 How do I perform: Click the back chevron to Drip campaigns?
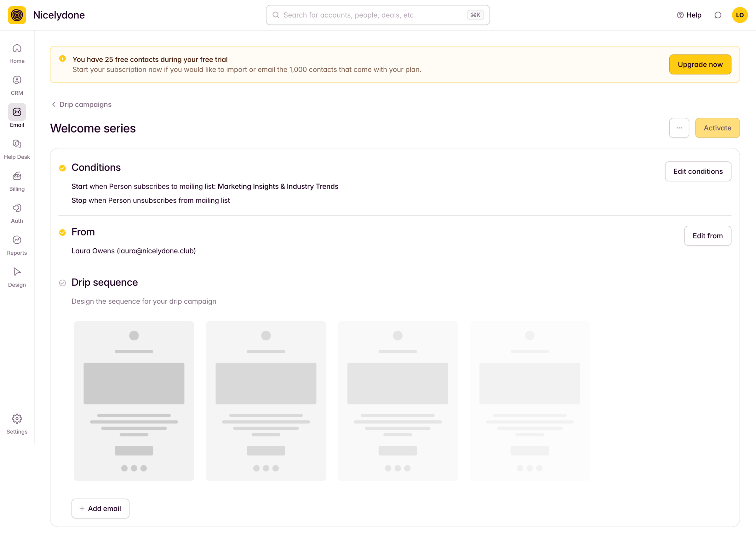(x=54, y=104)
